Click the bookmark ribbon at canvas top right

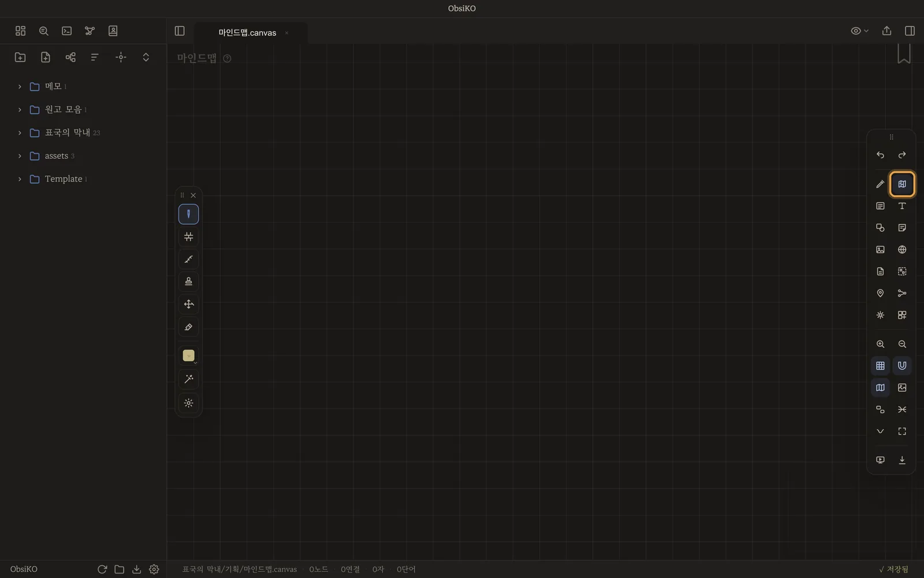[x=904, y=53]
